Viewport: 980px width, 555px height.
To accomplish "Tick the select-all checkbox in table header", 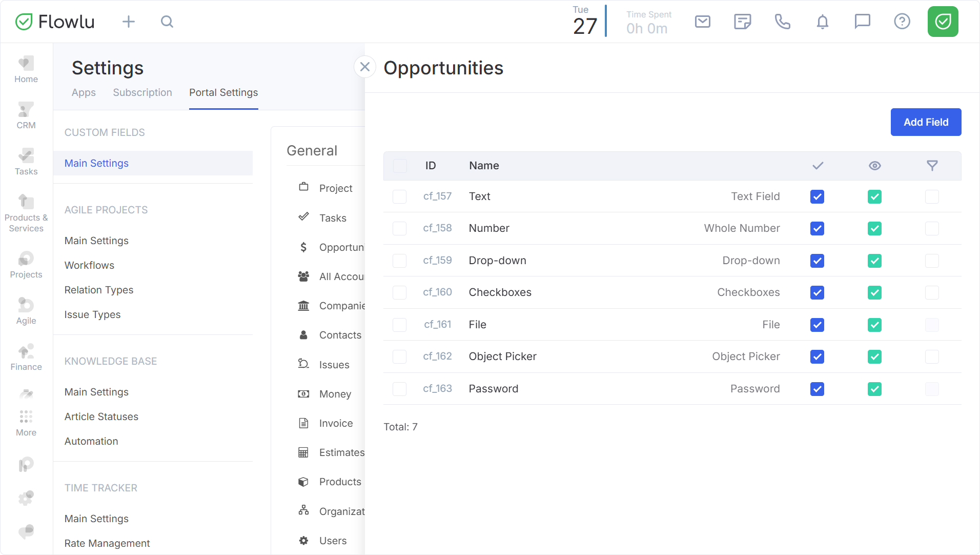I will (400, 166).
